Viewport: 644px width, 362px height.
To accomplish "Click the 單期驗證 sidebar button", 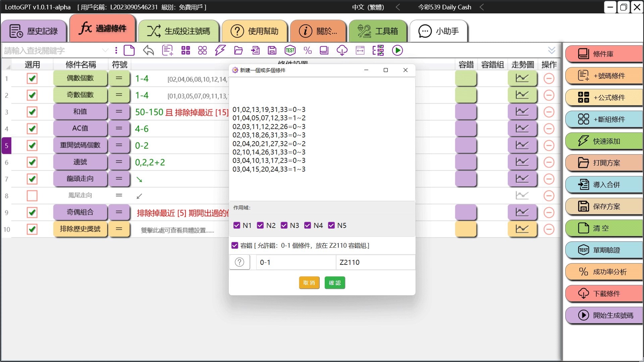I will (x=604, y=250).
